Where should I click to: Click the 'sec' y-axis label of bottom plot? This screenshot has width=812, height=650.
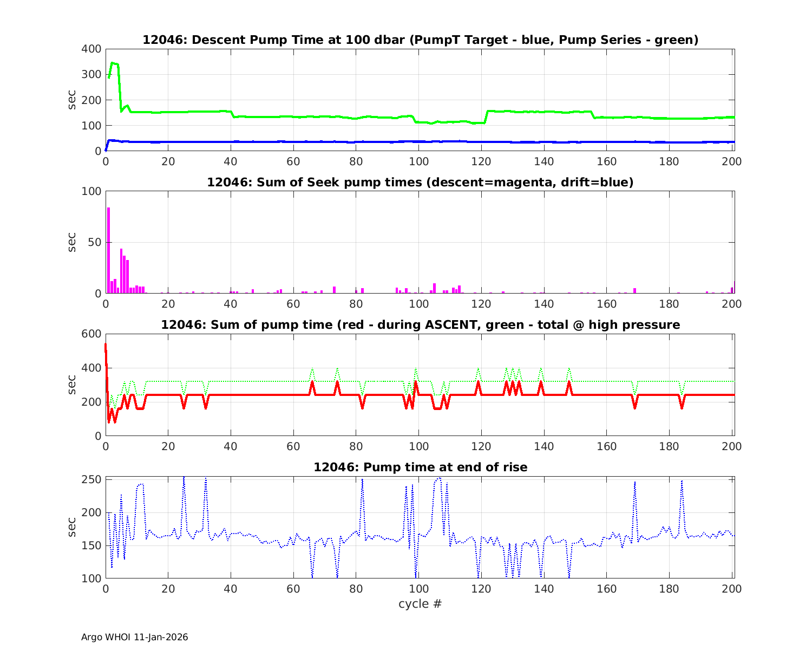click(72, 527)
